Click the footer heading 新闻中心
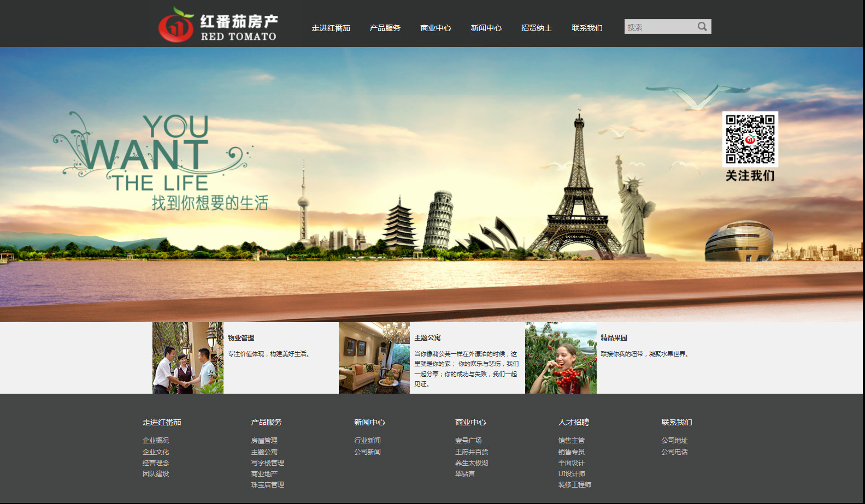This screenshot has width=865, height=504. 369,422
